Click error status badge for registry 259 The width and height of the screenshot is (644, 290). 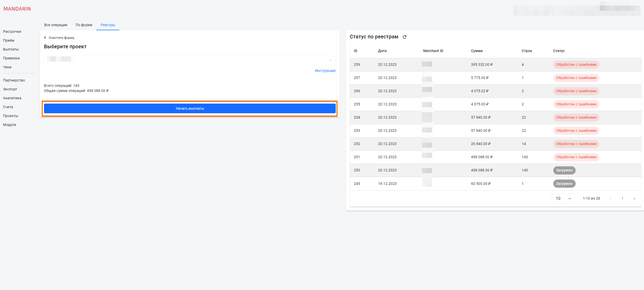pyautogui.click(x=576, y=65)
